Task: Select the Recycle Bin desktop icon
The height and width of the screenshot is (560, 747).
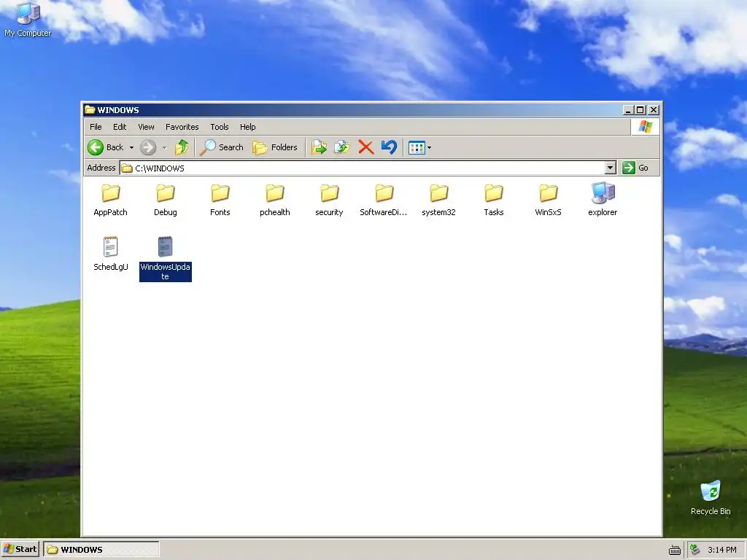Action: pos(711,498)
